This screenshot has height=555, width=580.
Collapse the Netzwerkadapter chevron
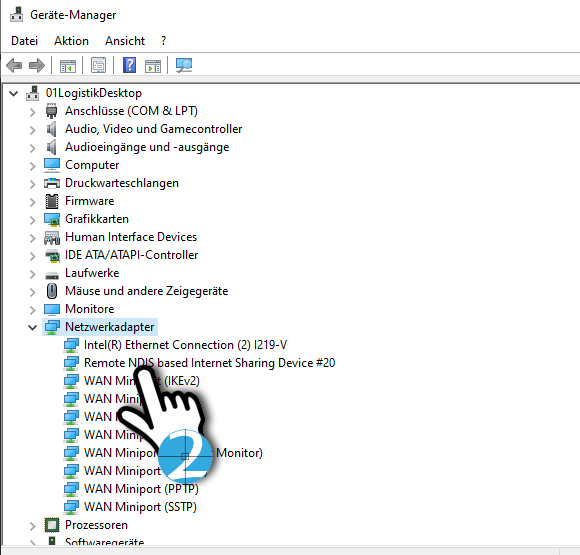tap(33, 327)
